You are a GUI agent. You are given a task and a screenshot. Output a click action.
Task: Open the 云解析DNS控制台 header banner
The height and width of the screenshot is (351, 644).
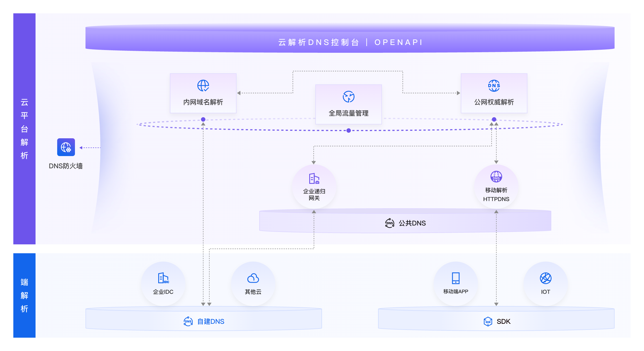[x=318, y=42]
